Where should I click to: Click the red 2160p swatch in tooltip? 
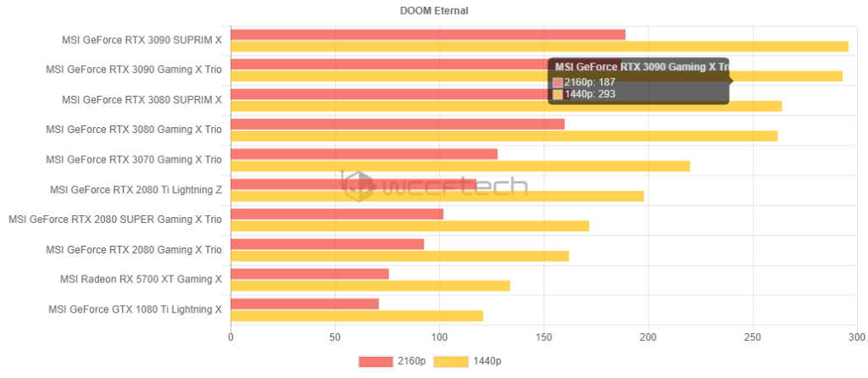pyautogui.click(x=557, y=82)
